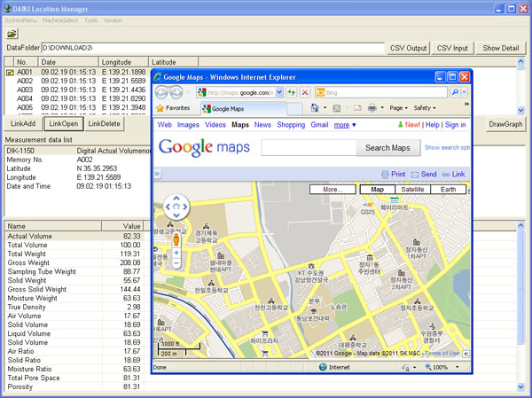This screenshot has height=398, width=532.
Task: Click the Sign in link
Action: tap(456, 125)
